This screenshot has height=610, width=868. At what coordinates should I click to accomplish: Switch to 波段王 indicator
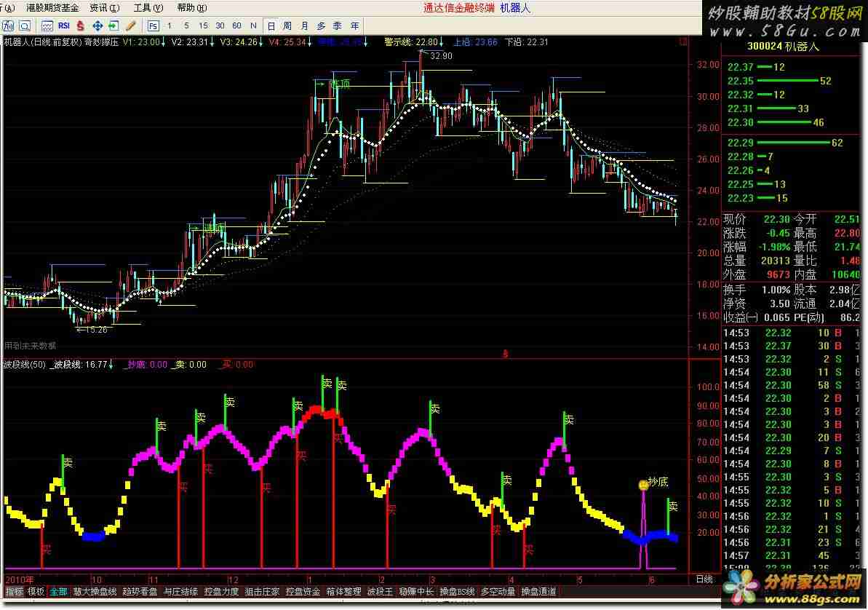[x=381, y=592]
